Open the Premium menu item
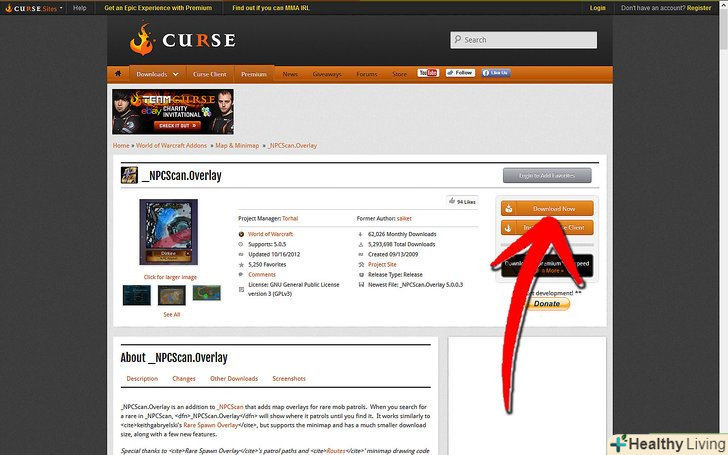This screenshot has width=728, height=455. [254, 74]
